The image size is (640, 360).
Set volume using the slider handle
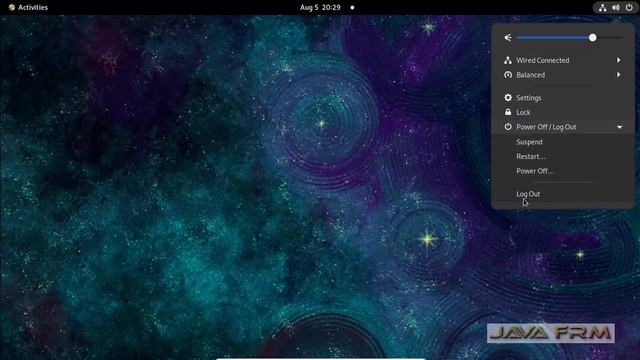point(592,38)
